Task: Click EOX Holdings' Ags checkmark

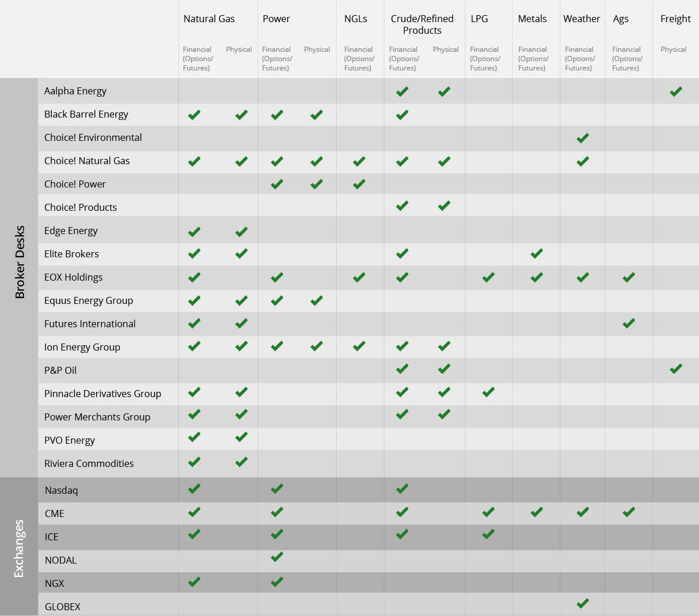Action: 629,278
